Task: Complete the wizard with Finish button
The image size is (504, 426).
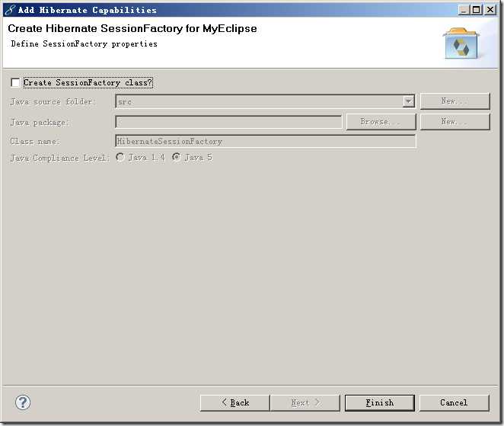Action: pyautogui.click(x=380, y=403)
